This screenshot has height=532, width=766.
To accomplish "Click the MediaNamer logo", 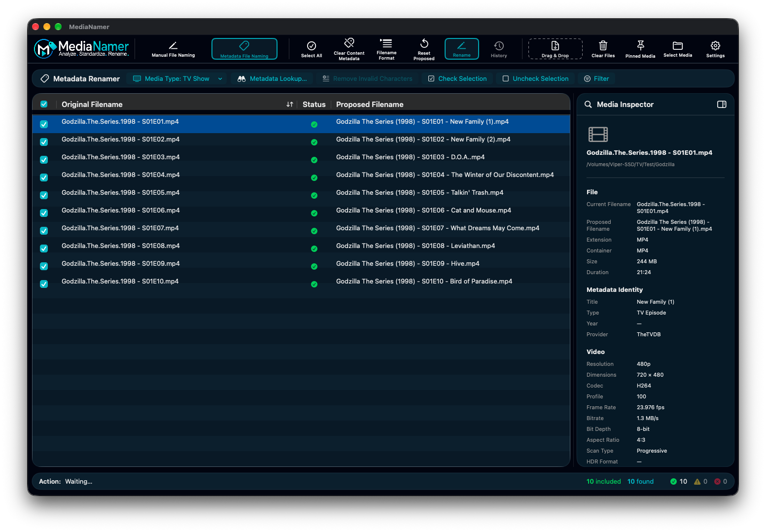I will click(x=81, y=49).
